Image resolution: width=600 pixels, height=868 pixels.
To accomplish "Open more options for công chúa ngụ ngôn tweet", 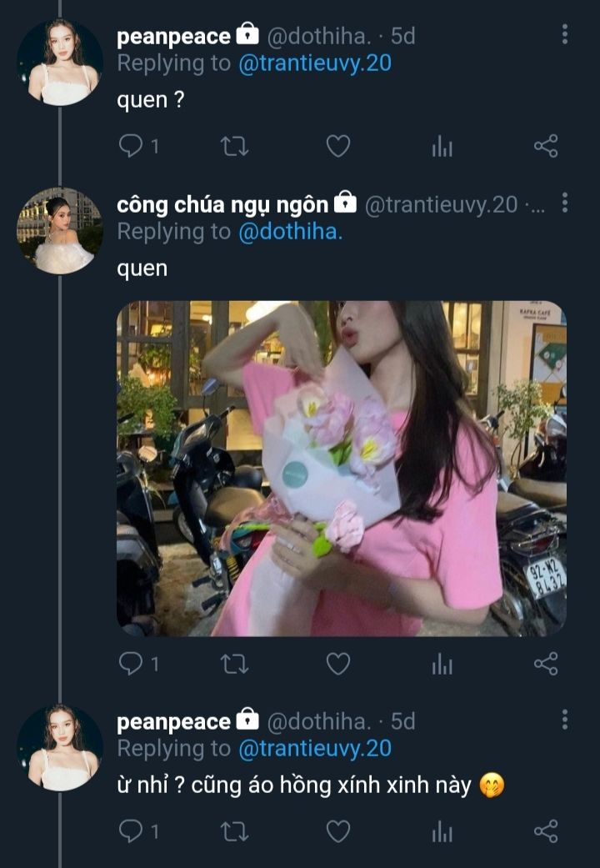I will pos(565,203).
